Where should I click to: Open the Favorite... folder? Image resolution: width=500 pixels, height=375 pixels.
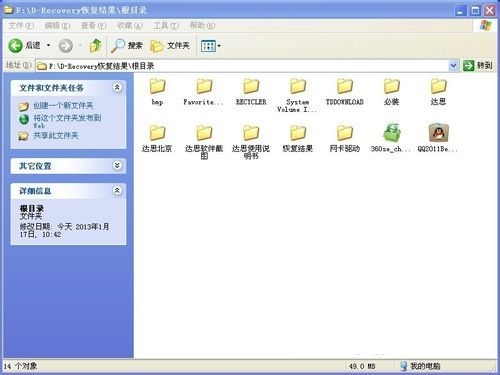[x=204, y=92]
